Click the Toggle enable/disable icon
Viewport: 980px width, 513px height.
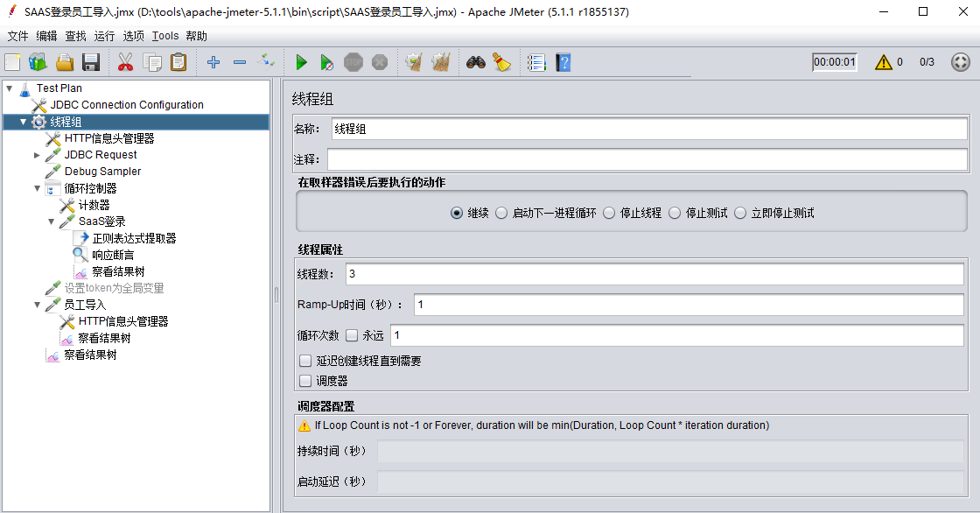(266, 62)
